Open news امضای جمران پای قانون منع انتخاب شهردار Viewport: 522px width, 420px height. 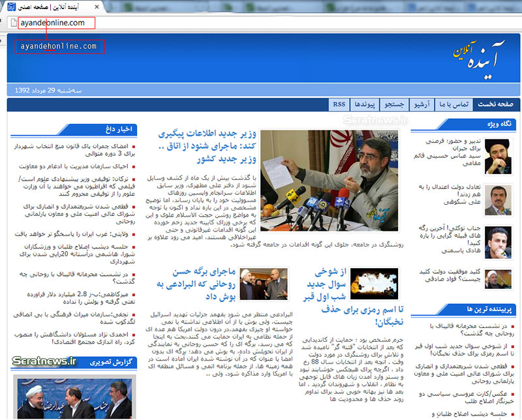(x=75, y=150)
